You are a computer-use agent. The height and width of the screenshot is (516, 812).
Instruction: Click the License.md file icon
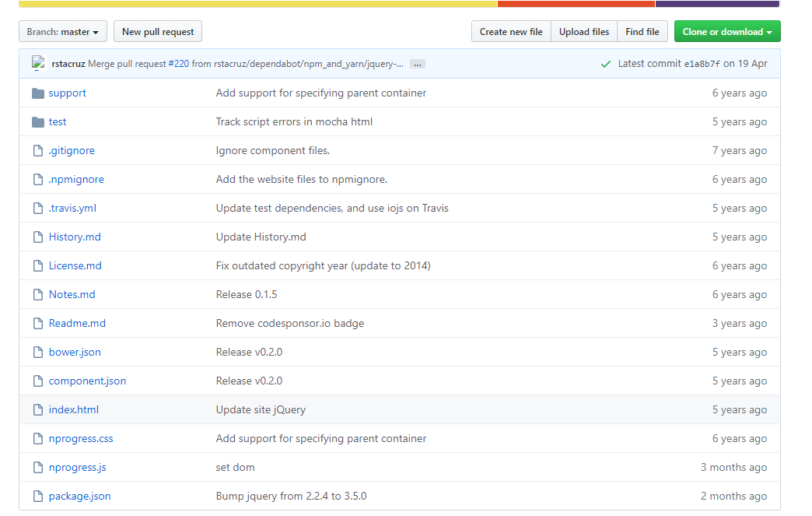pos(38,265)
